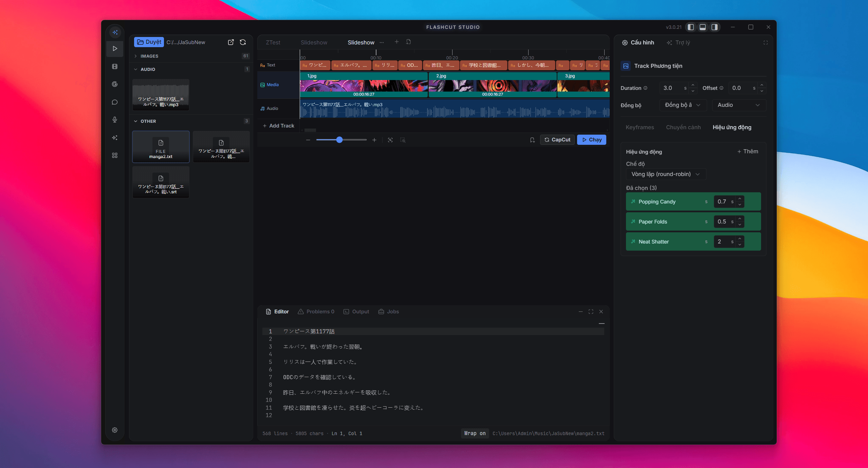
Task: Open the microphone sidebar panel
Action: pyautogui.click(x=115, y=120)
